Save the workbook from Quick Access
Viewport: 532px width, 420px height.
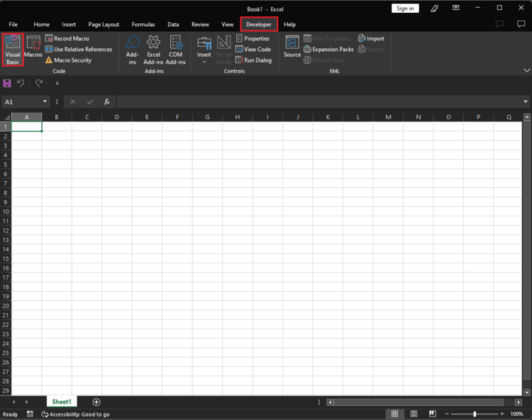7,83
